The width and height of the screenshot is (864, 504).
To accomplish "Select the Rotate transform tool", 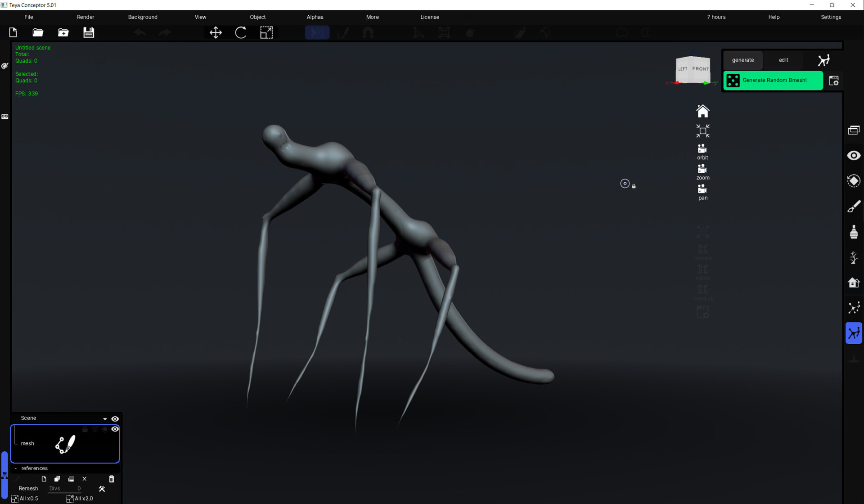I will [241, 32].
